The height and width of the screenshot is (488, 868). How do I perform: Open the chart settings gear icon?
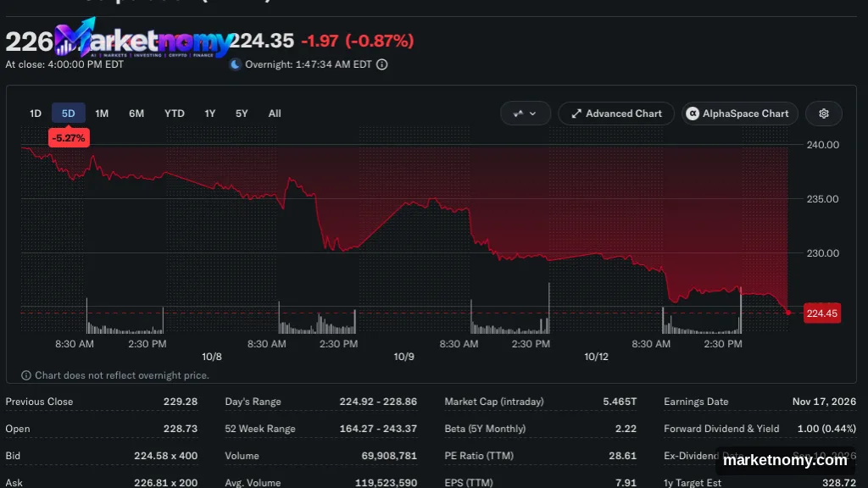pyautogui.click(x=823, y=114)
